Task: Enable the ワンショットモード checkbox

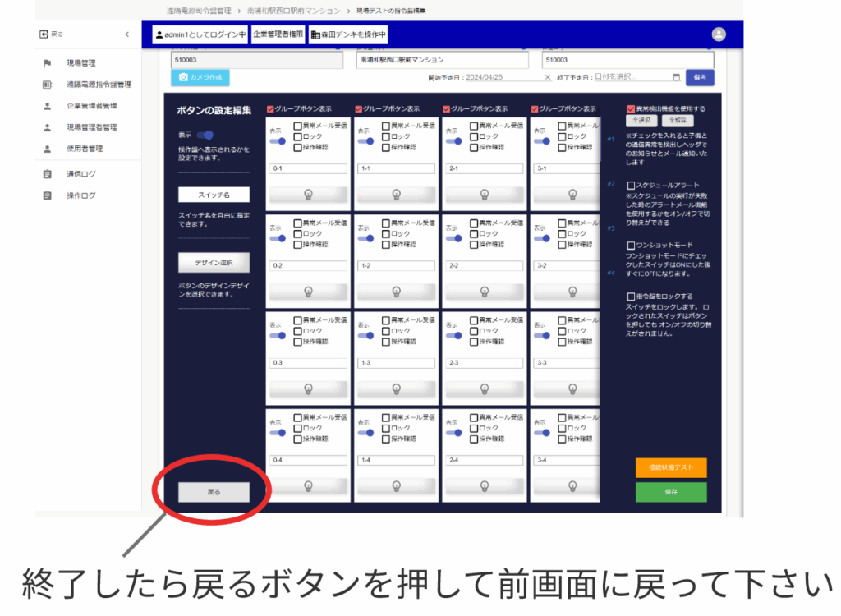Action: 631,246
